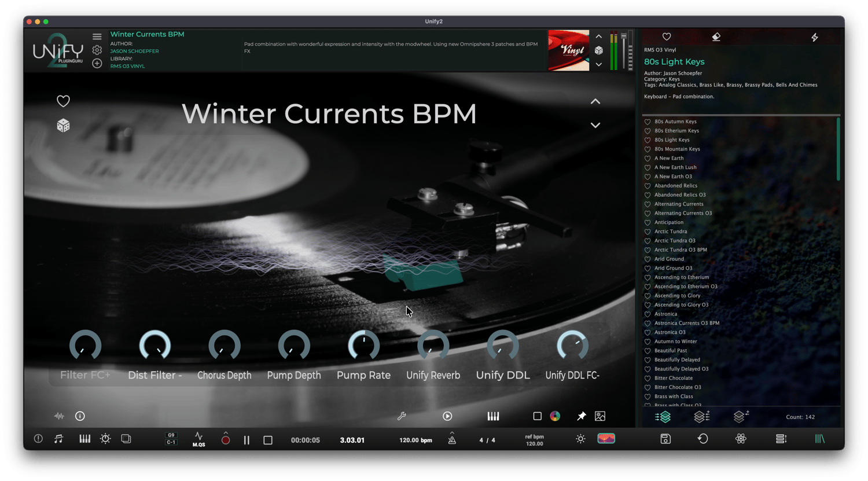Click the footer sun-gear icon beside the keyboard
This screenshot has height=481, width=868.
coord(105,439)
